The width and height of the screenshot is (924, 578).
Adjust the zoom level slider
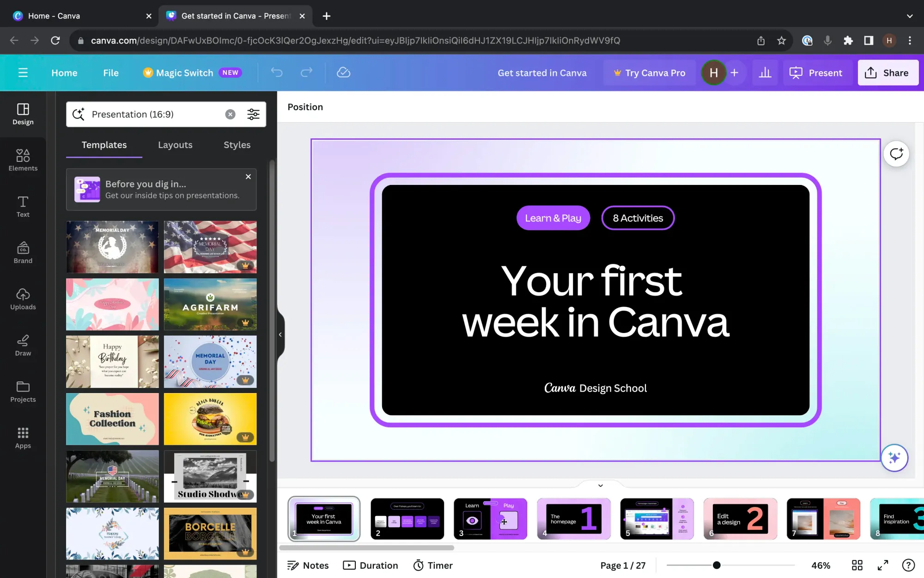point(715,566)
